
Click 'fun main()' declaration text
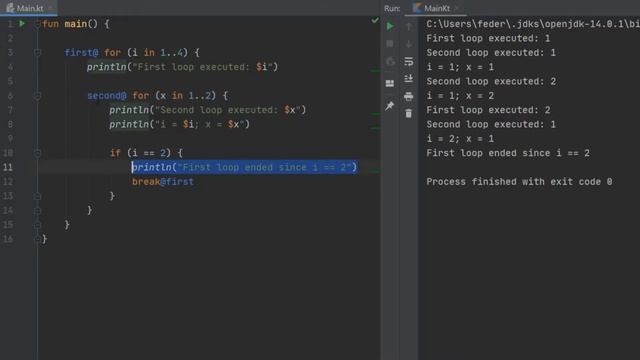tap(70, 24)
